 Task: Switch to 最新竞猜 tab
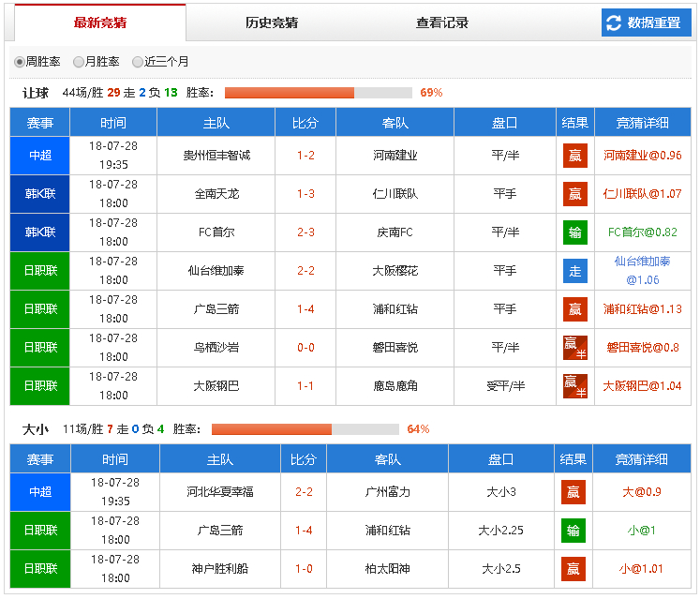point(100,22)
